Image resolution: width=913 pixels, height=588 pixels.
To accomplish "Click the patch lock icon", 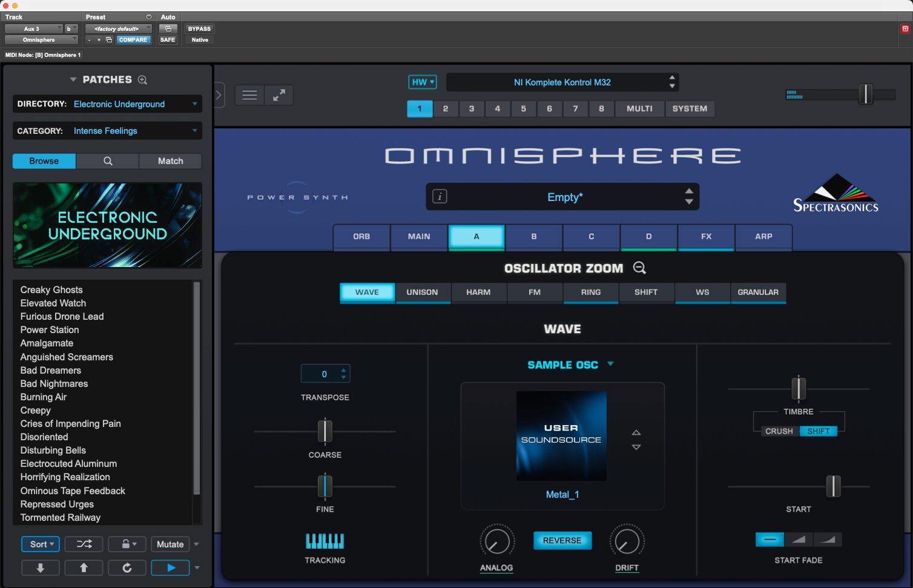I will 126,544.
